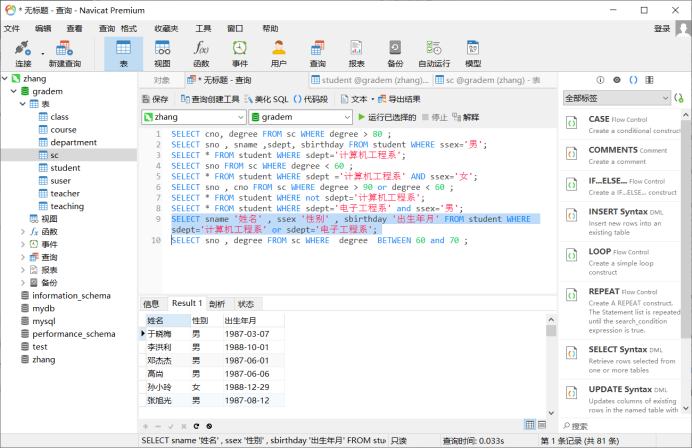Viewport: 692px width, 448px height.
Task: Open the gradem database dropdown
Action: coord(301,117)
